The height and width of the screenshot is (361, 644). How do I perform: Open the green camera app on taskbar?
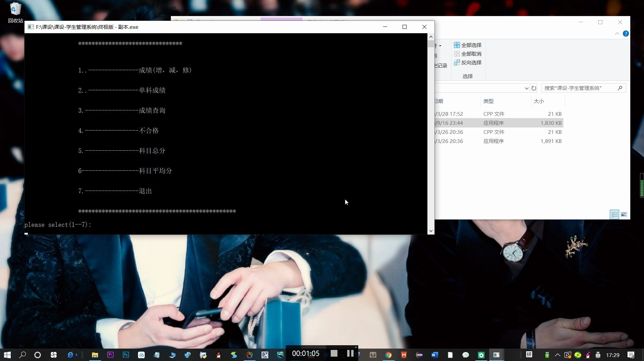click(x=481, y=355)
